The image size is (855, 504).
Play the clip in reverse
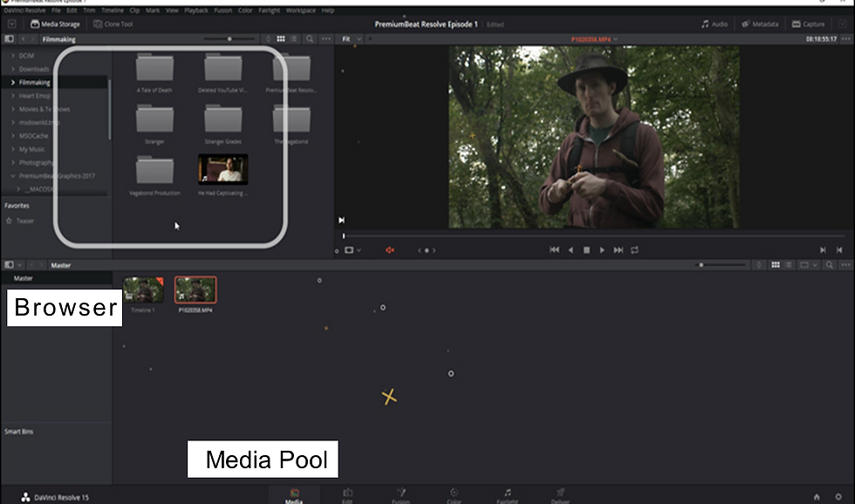[571, 250]
